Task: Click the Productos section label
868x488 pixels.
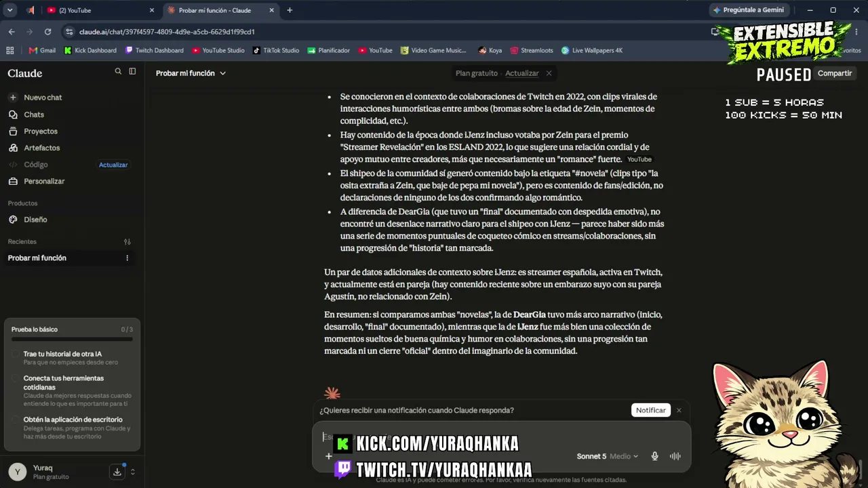Action: point(22,203)
